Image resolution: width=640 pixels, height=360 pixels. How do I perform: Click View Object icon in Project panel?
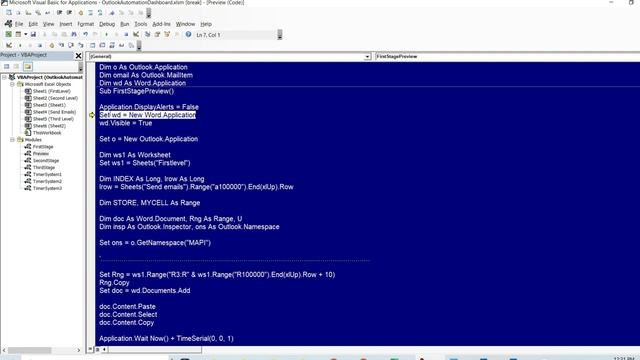16,66
